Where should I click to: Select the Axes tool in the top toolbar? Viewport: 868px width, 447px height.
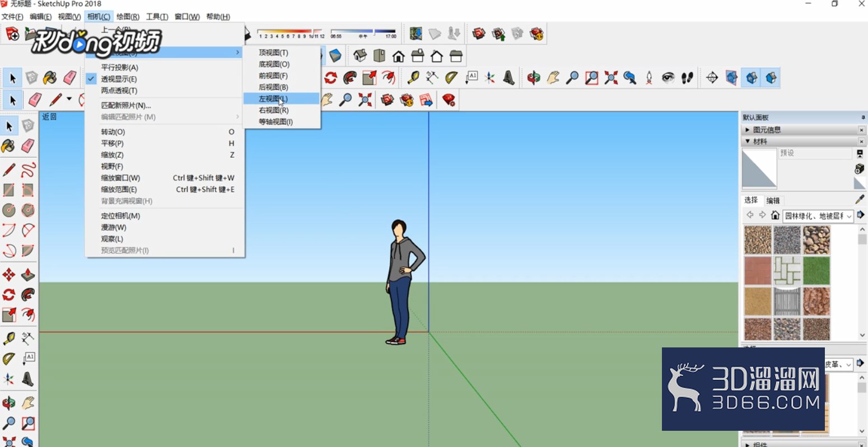(x=490, y=78)
